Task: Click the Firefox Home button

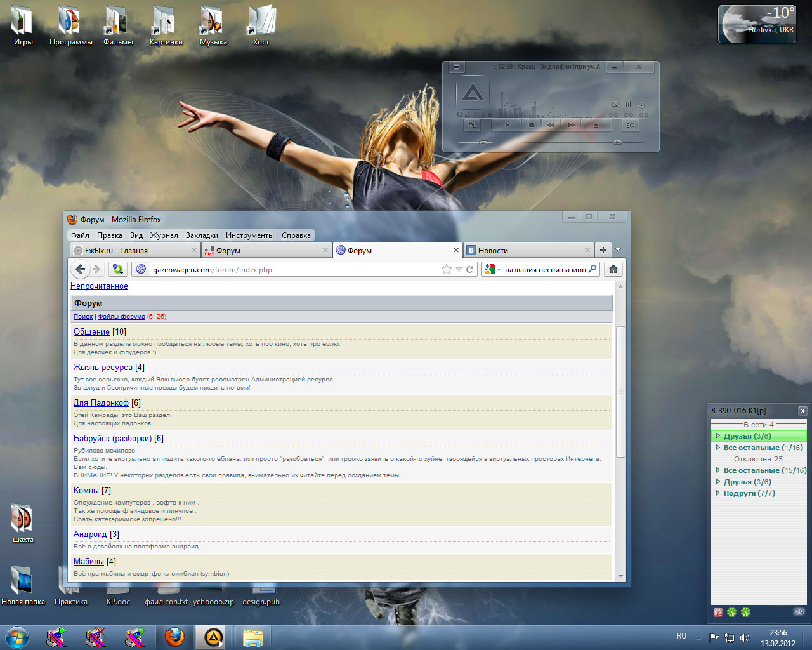Action: click(x=613, y=269)
